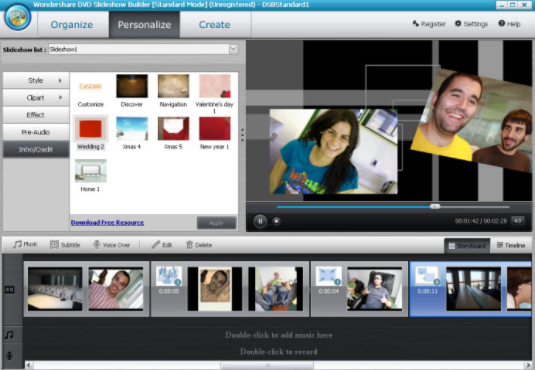Toggle the 4:3 aspect ratio button
Screen dimensions: 535x370
point(518,221)
